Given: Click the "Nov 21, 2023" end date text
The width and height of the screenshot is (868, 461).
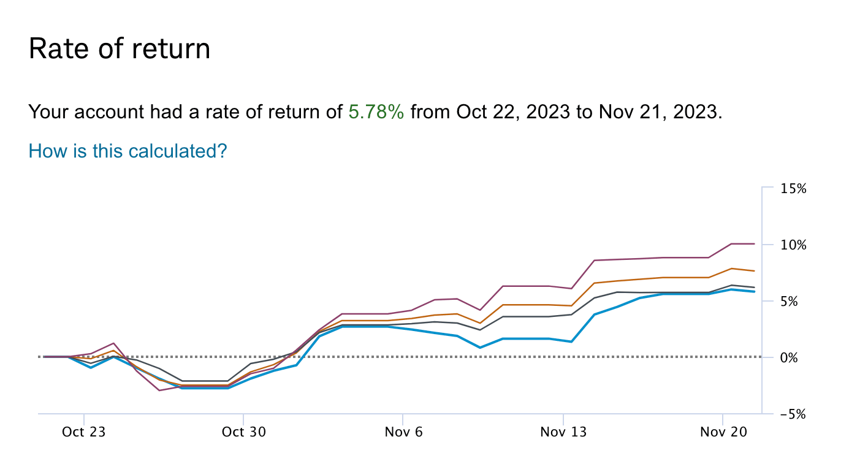Looking at the screenshot, I should point(657,112).
